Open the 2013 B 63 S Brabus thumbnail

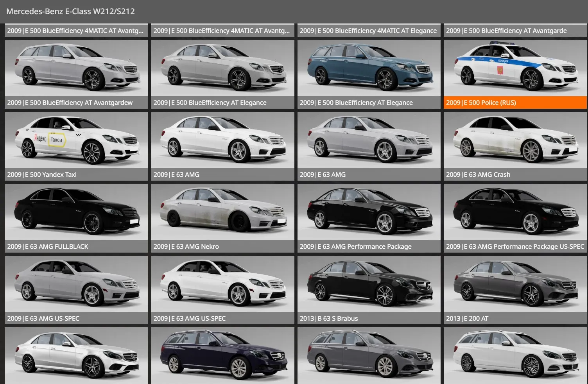(369, 284)
